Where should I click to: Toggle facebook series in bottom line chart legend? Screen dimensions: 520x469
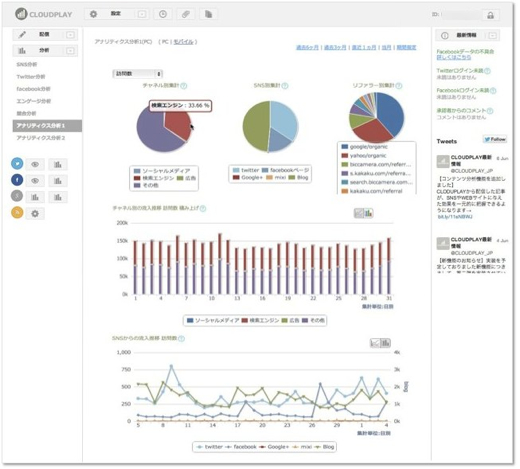(241, 447)
